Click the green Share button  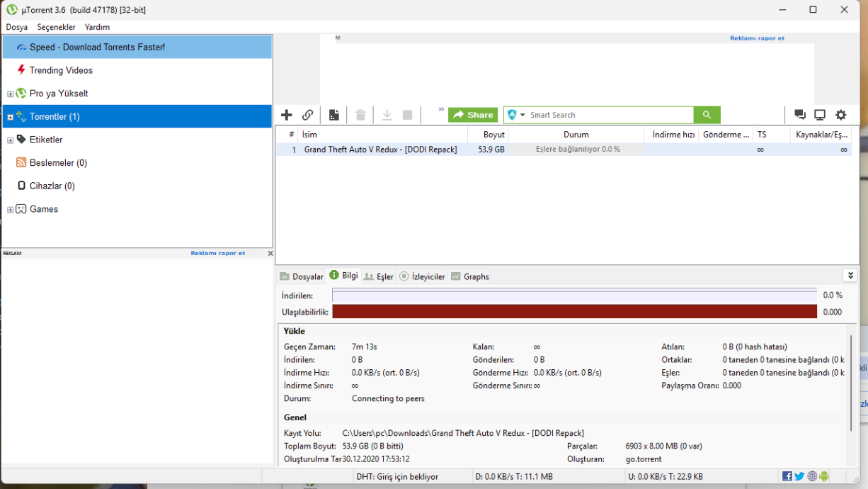473,115
